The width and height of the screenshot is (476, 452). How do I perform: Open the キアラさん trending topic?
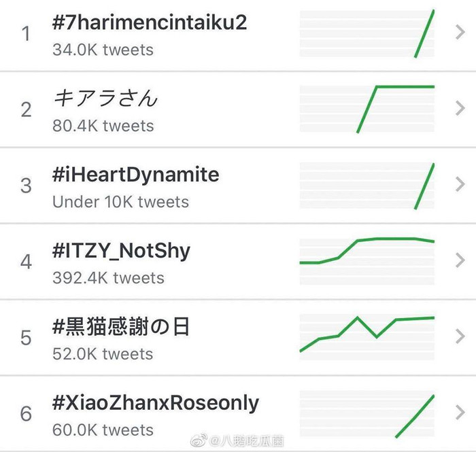point(105,99)
